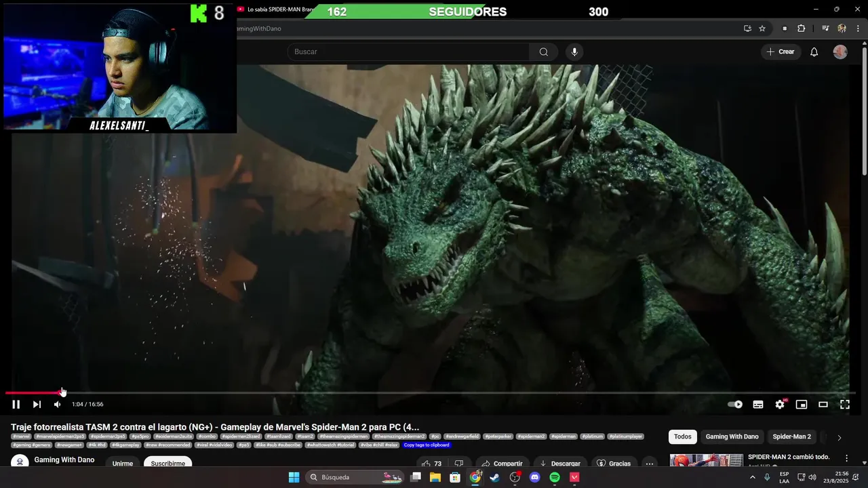Mute the video player volume

pyautogui.click(x=57, y=405)
